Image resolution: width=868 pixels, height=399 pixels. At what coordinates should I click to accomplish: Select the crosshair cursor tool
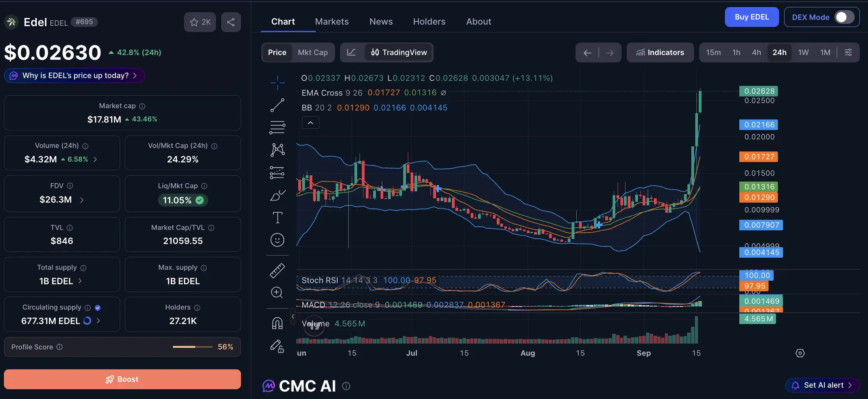tap(277, 82)
